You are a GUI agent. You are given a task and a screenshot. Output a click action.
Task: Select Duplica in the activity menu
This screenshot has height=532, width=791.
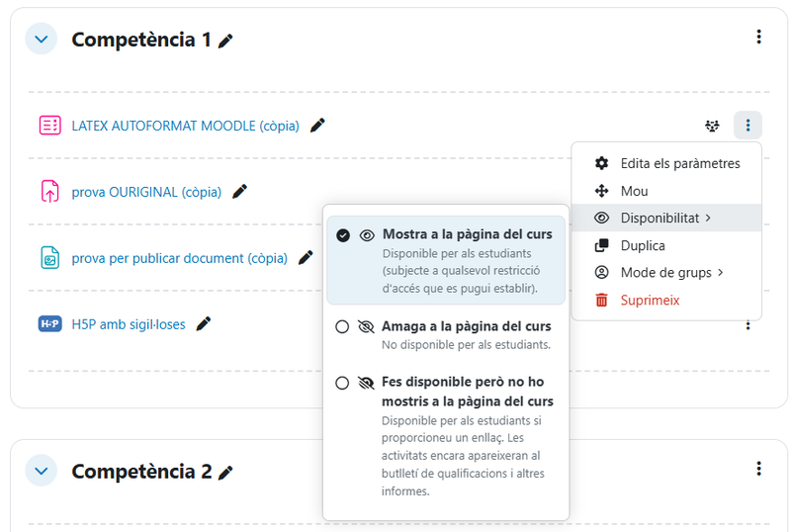[x=643, y=245]
